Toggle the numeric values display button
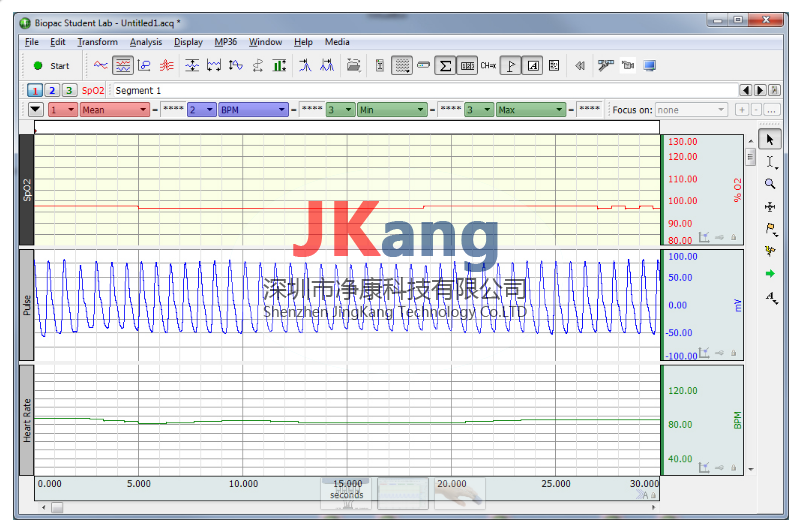792x532 pixels. coord(467,65)
